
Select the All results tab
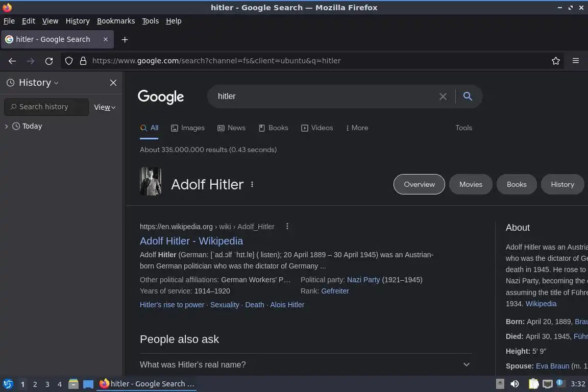click(x=149, y=128)
